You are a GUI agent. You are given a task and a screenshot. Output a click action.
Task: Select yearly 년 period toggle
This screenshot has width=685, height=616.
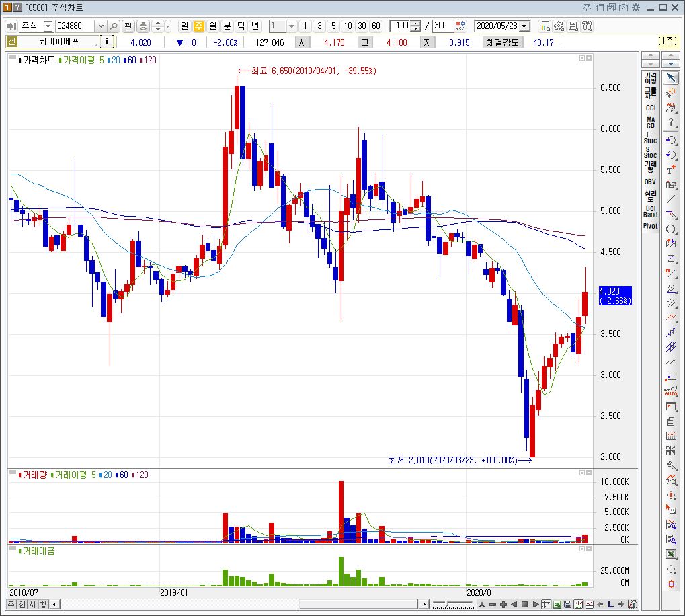tap(255, 26)
